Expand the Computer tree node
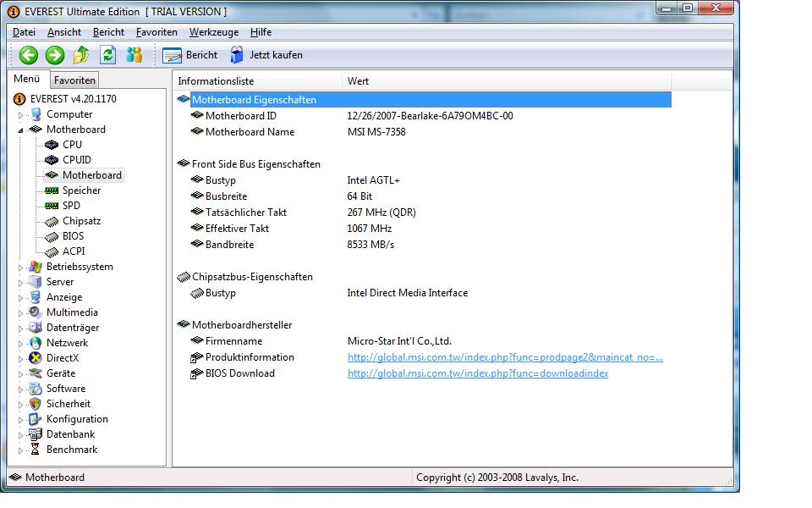Screen dimensions: 812x508 [20, 115]
